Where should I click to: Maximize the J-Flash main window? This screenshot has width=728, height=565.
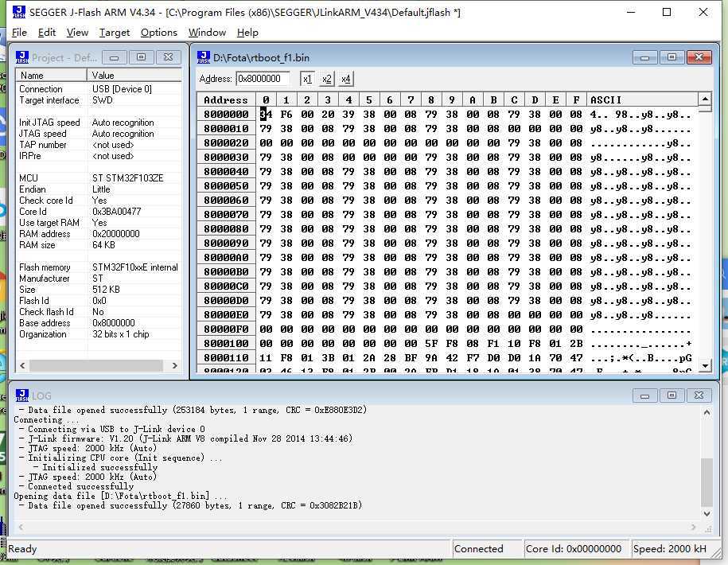click(x=667, y=12)
